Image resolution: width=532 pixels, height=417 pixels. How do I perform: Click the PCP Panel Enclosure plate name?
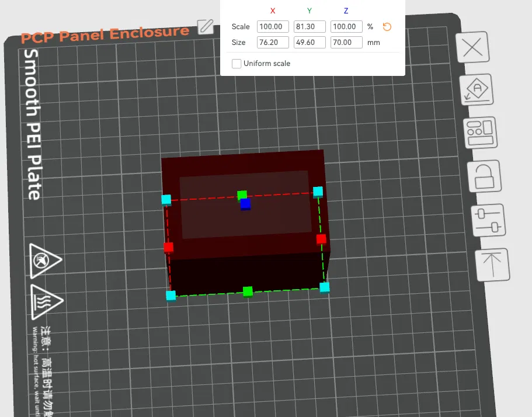(x=105, y=34)
